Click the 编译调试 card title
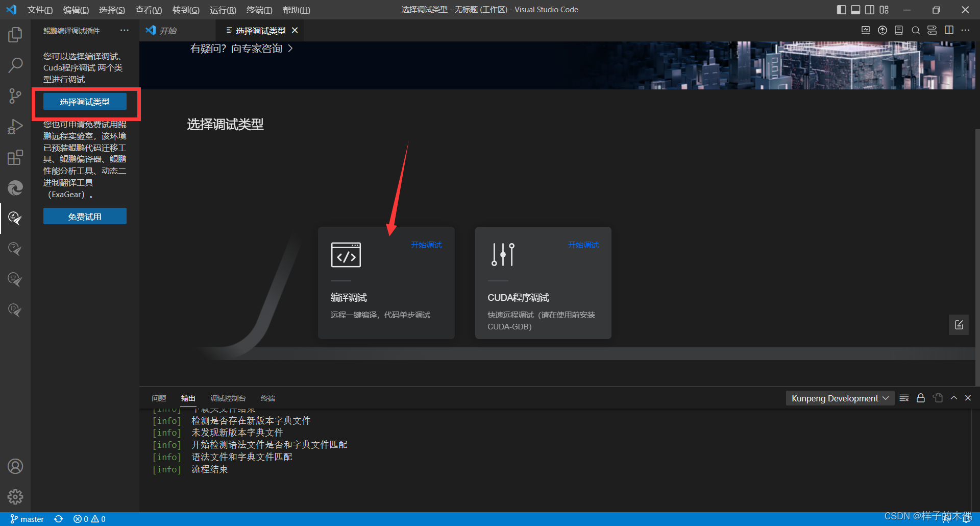Screen dimensions: 980x526 point(349,297)
